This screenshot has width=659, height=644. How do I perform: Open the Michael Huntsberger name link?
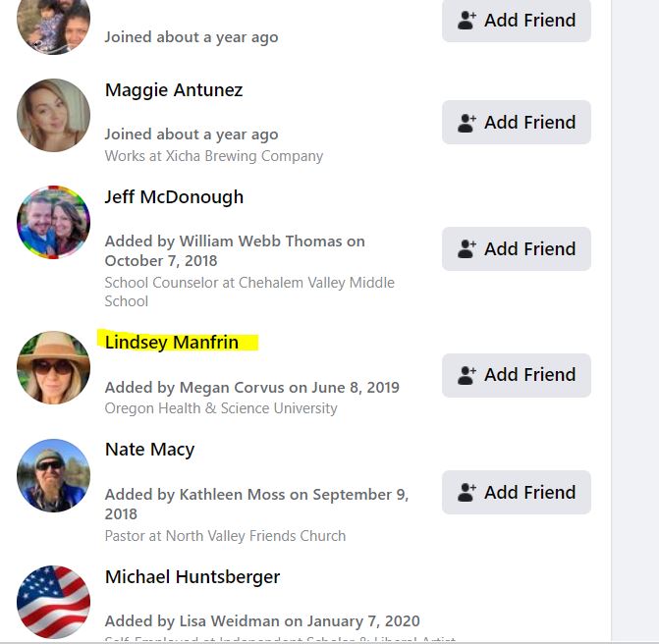(192, 577)
